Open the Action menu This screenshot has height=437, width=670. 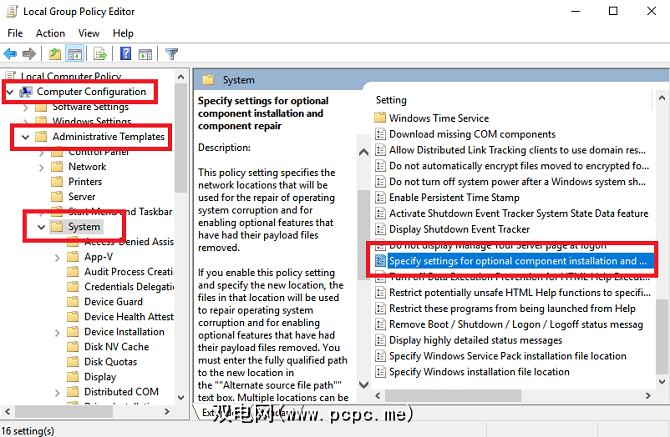click(x=50, y=33)
